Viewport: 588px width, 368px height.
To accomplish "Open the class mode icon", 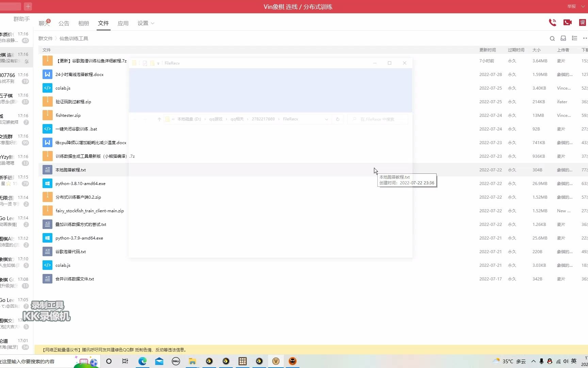I will [x=583, y=22].
